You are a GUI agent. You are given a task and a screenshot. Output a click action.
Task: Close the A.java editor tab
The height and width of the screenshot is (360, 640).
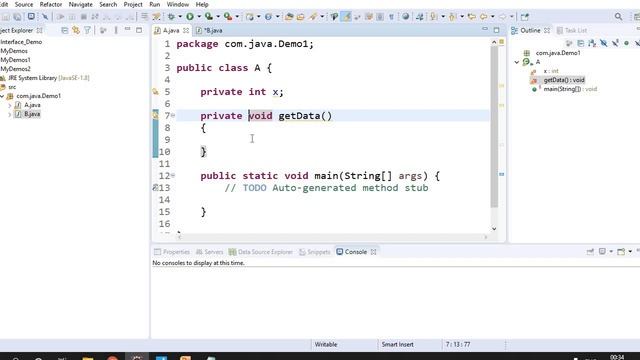click(186, 30)
